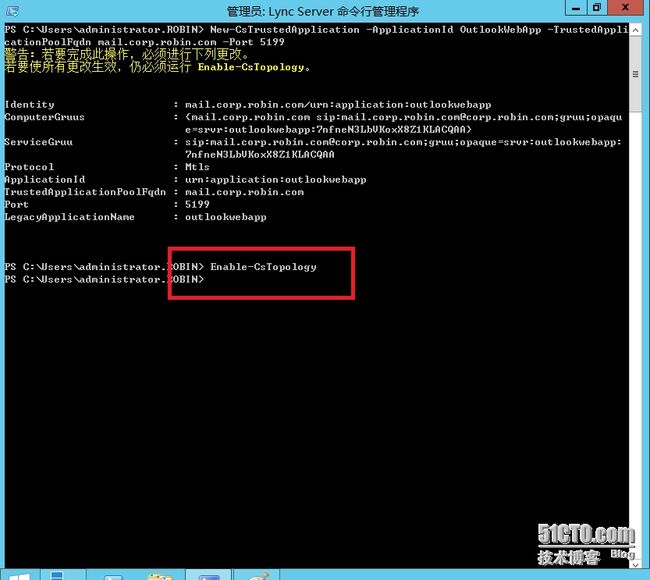Click the 'Identity' property label
650x580 pixels.
tap(29, 104)
